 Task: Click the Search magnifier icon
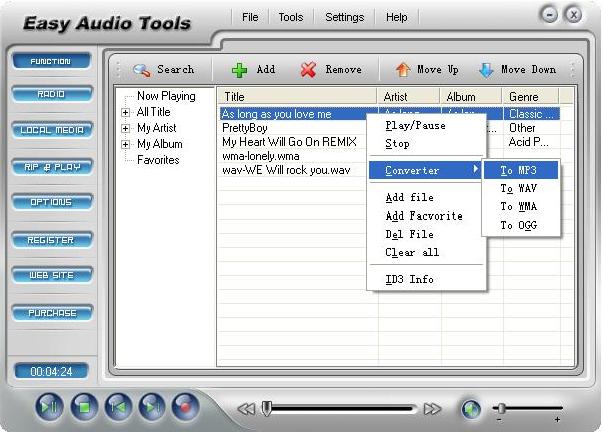(x=142, y=70)
